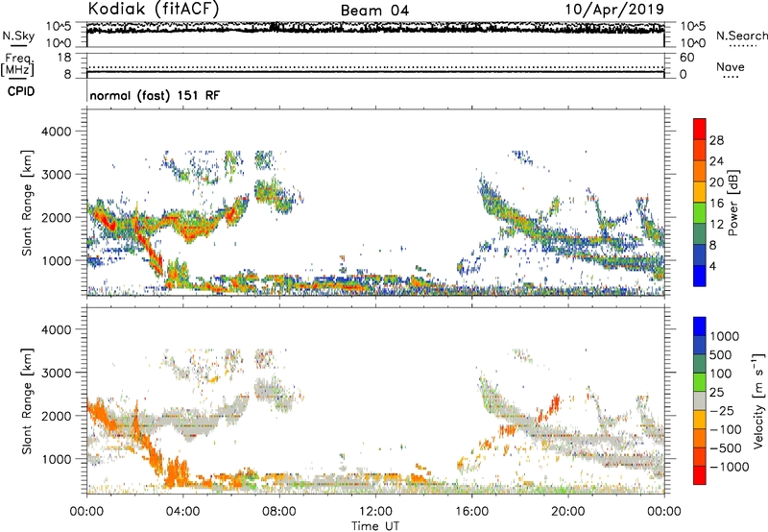The height and width of the screenshot is (532, 768).
Task: Click the noise trace in N.Sky panel
Action: pos(375,28)
